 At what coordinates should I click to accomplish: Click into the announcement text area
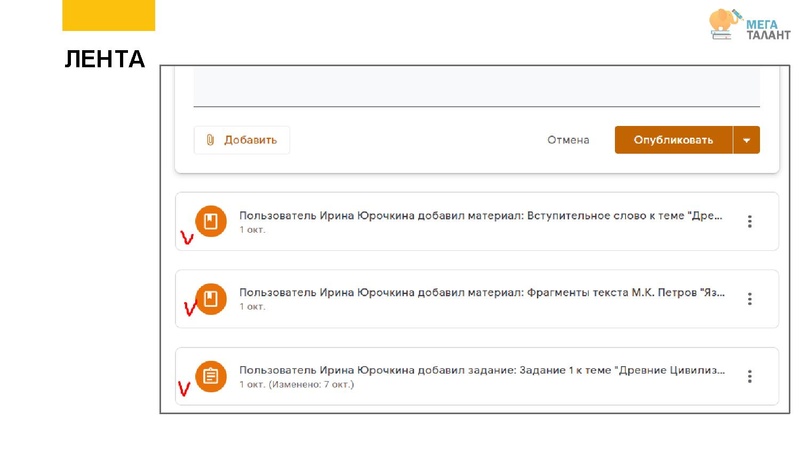[x=477, y=88]
